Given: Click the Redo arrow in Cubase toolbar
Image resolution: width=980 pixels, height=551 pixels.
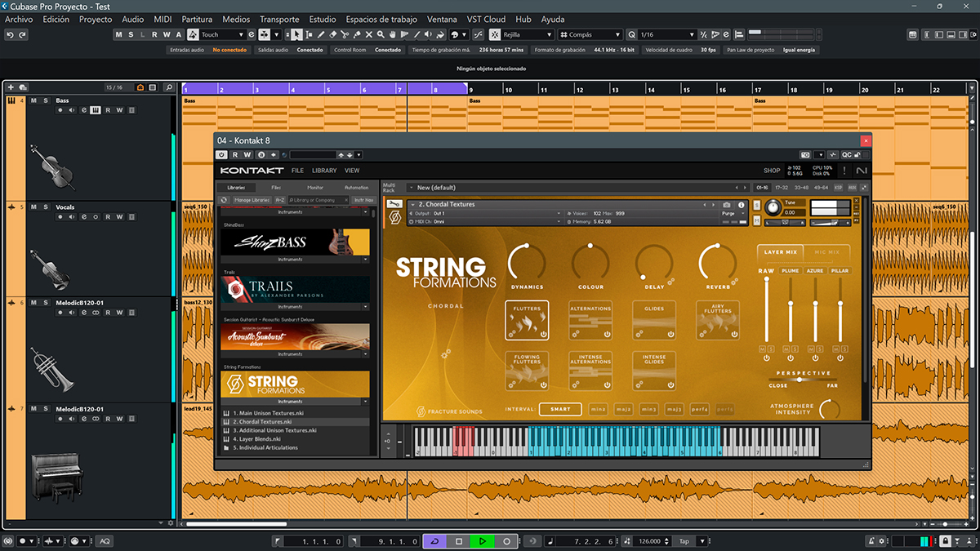Looking at the screenshot, I should click(22, 34).
